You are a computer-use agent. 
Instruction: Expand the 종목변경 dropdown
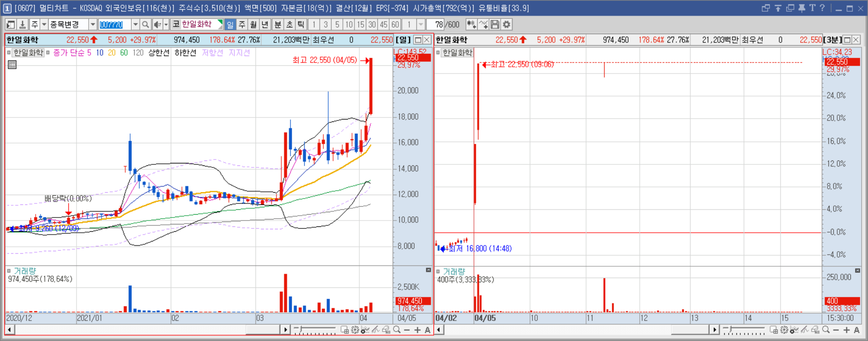click(x=93, y=24)
